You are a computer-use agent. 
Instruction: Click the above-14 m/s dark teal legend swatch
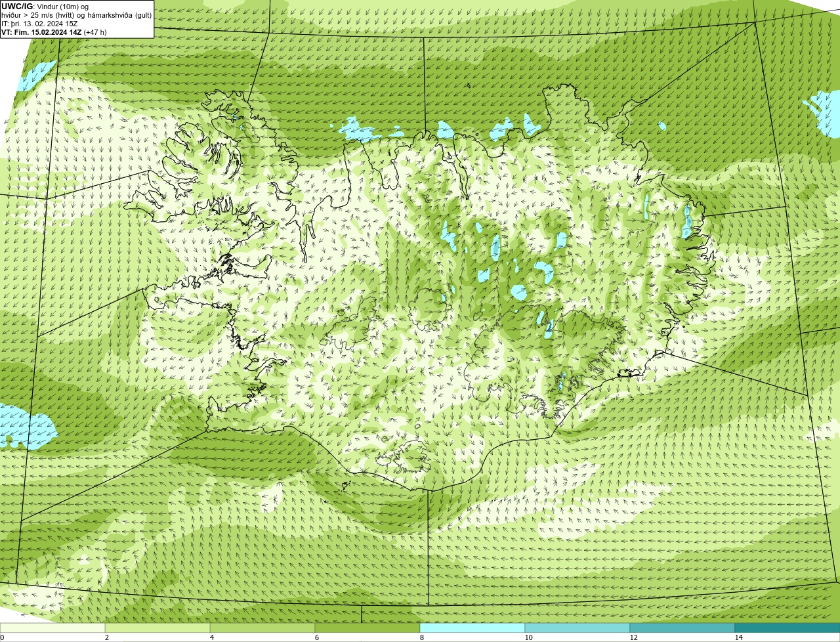(x=787, y=628)
